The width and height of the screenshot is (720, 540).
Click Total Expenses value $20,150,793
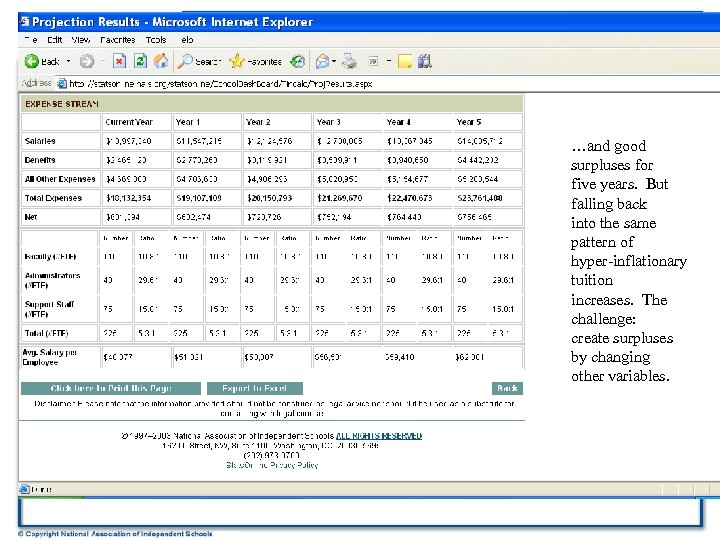pyautogui.click(x=270, y=198)
